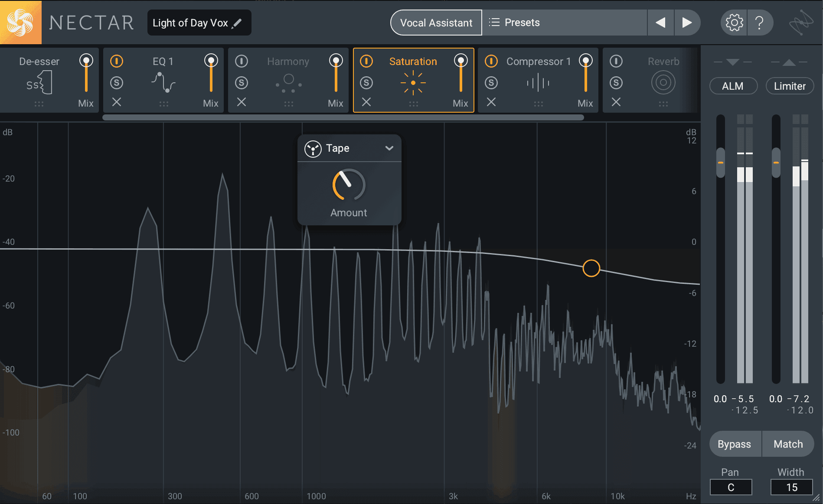Click the Width value field
823x504 pixels.
[791, 487]
